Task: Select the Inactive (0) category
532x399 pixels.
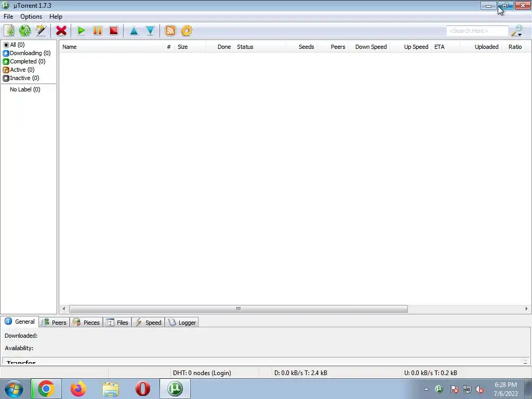Action: (x=21, y=78)
